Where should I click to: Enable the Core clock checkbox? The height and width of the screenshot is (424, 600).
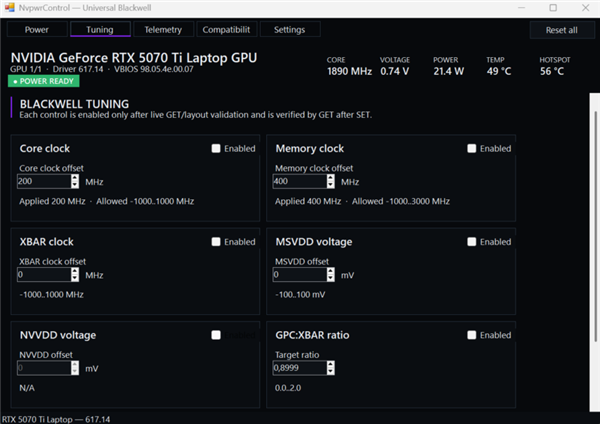pyautogui.click(x=216, y=148)
